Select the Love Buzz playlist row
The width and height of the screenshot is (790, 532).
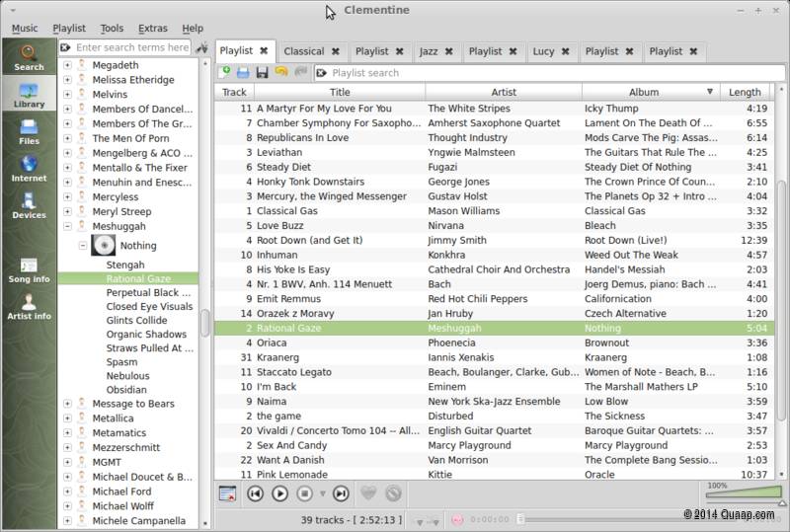pyautogui.click(x=494, y=226)
